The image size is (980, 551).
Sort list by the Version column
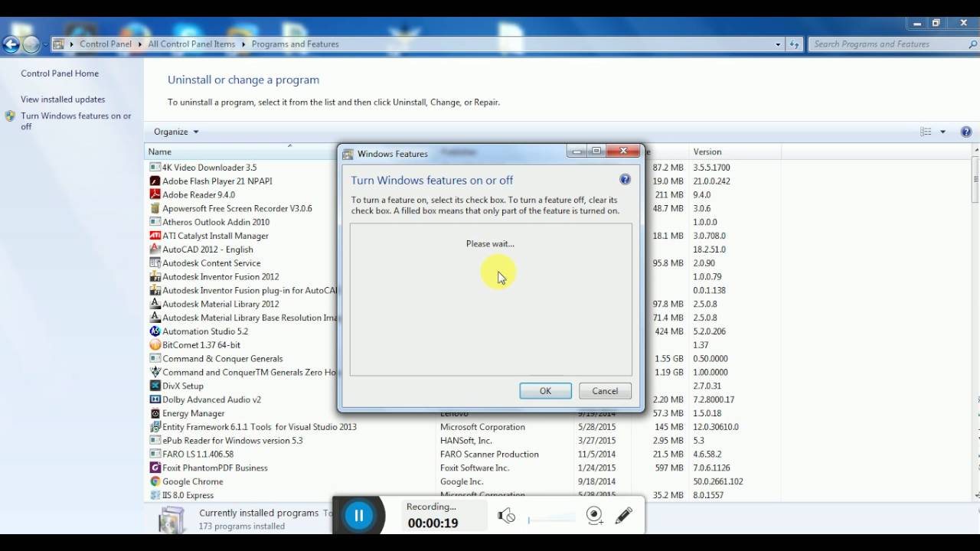click(735, 152)
